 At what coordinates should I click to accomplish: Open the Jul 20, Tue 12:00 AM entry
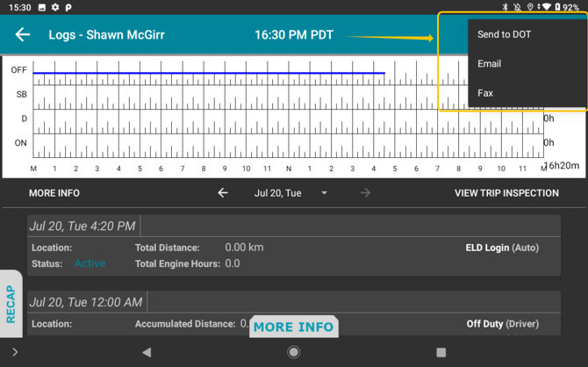[294, 313]
